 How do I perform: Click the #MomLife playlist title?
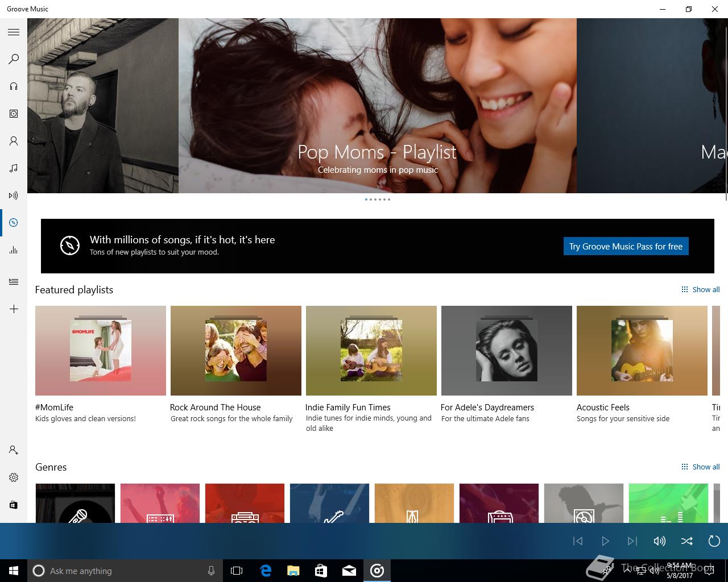54,408
